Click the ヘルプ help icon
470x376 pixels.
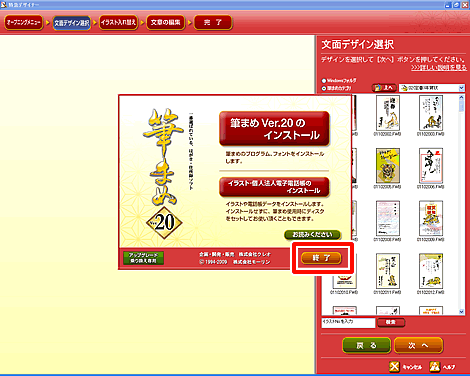[434, 367]
